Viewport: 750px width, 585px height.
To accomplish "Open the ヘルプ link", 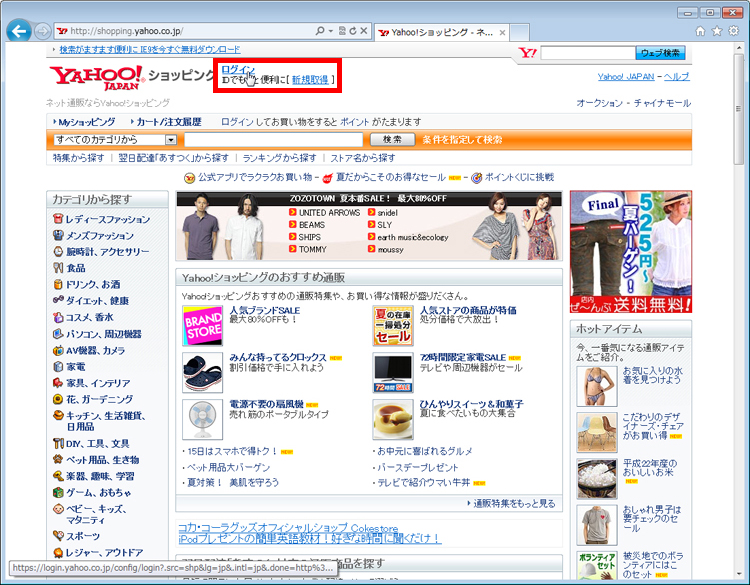I will pos(676,77).
